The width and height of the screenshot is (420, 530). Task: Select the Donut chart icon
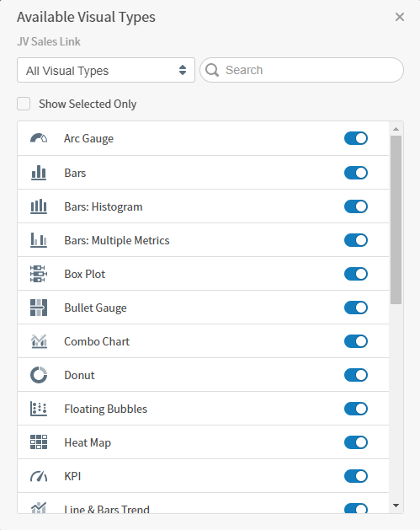(39, 375)
